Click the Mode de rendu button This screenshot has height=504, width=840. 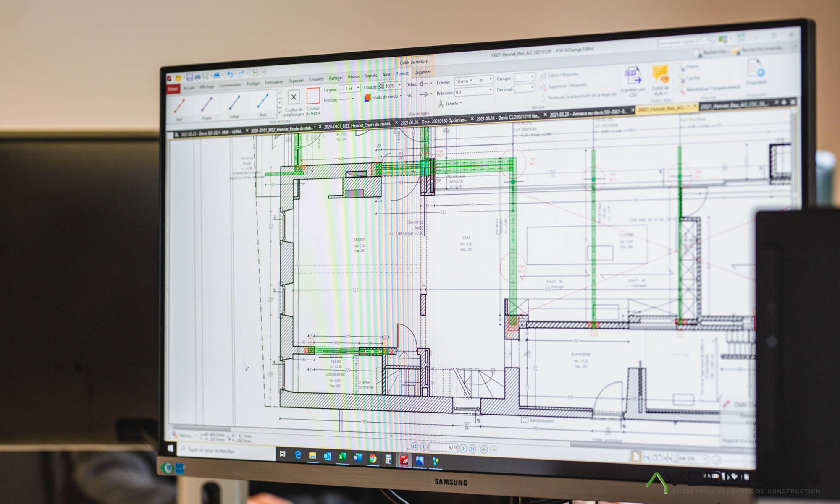pos(384,97)
